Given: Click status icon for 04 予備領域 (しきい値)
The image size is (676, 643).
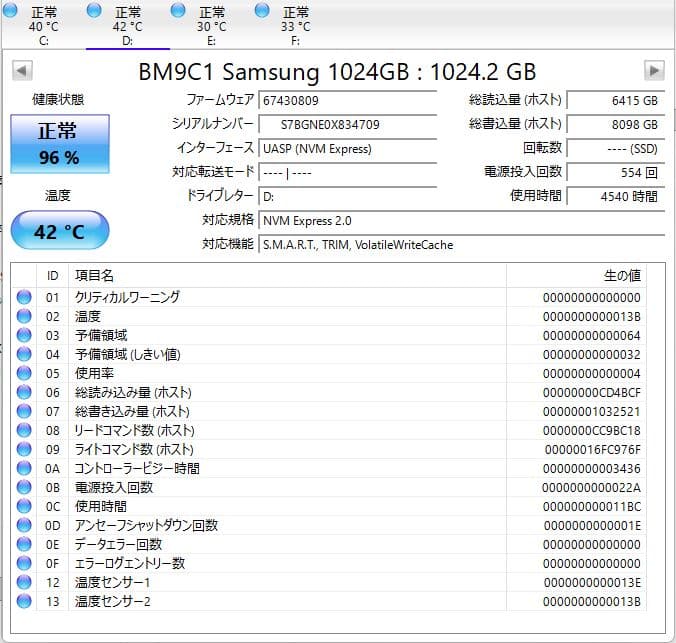Looking at the screenshot, I should point(24,354).
